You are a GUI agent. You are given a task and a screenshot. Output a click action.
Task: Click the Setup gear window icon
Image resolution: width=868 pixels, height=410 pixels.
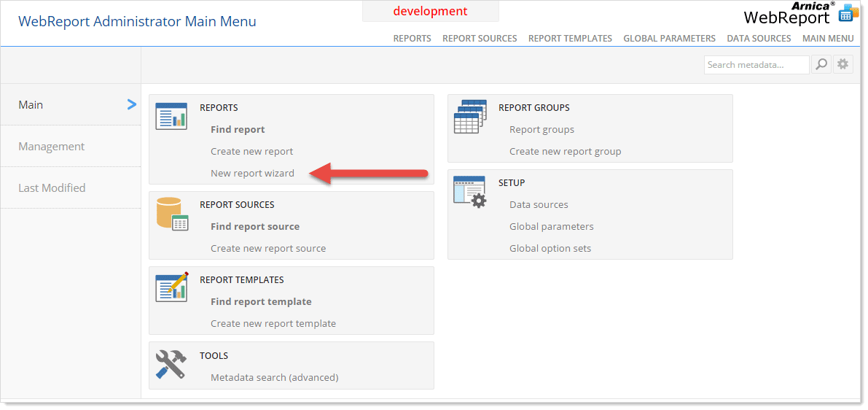pyautogui.click(x=469, y=192)
